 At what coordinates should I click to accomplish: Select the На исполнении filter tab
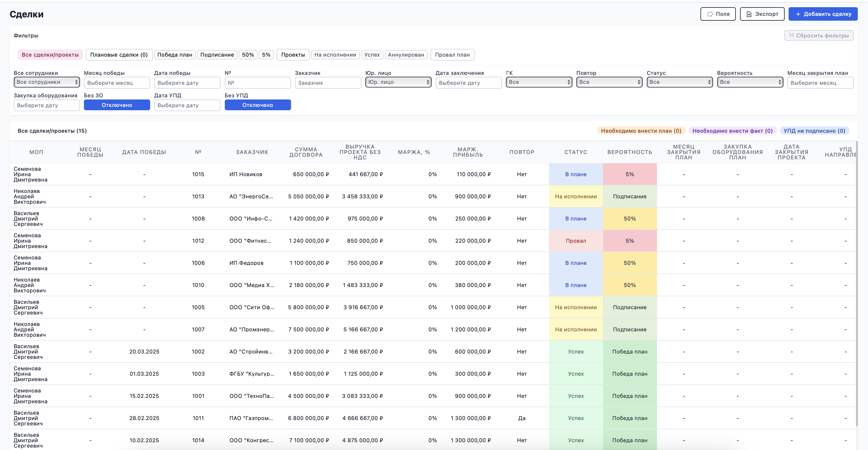click(335, 55)
